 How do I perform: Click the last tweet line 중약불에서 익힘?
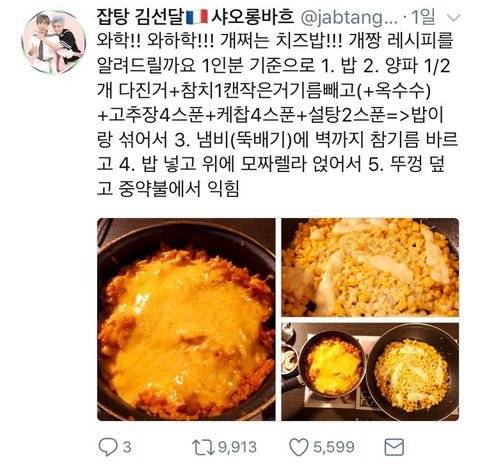point(179,189)
